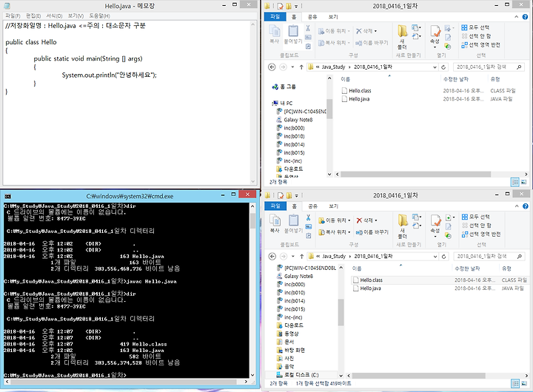Image resolution: width=533 pixels, height=392 pixels.
Task: Select Hello.class in top Explorer
Action: click(x=360, y=91)
